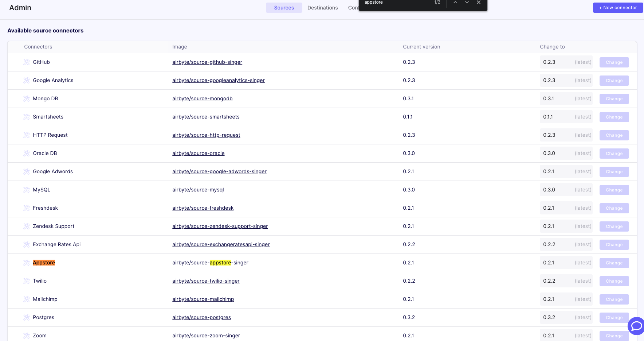The height and width of the screenshot is (341, 644).
Task: Click the Postgres connector icon
Action: point(27,317)
